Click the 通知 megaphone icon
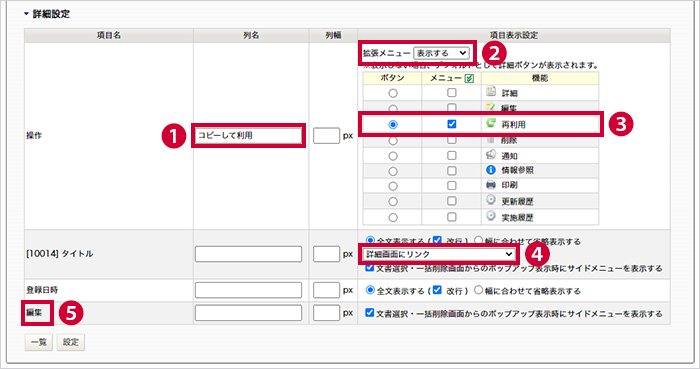700x369 pixels. [491, 155]
